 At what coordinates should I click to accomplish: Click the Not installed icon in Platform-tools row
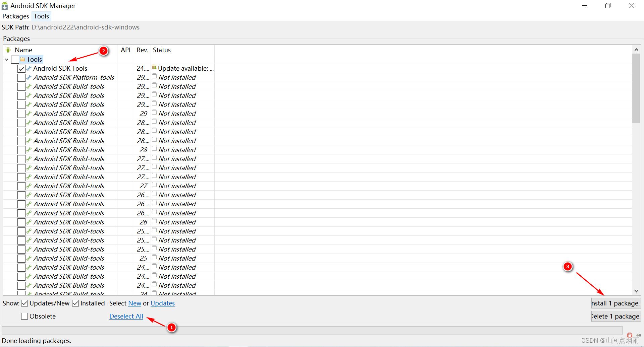pos(154,76)
